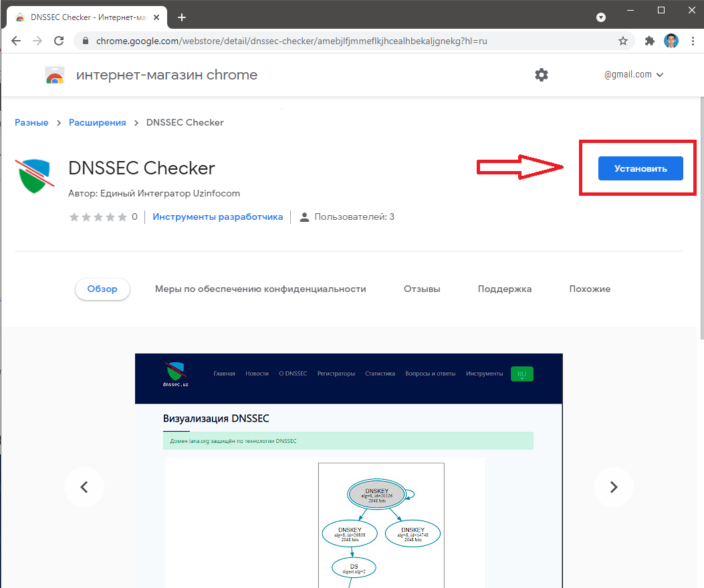Open the Extensions puzzle-piece menu
Image resolution: width=704 pixels, height=588 pixels.
pos(649,41)
